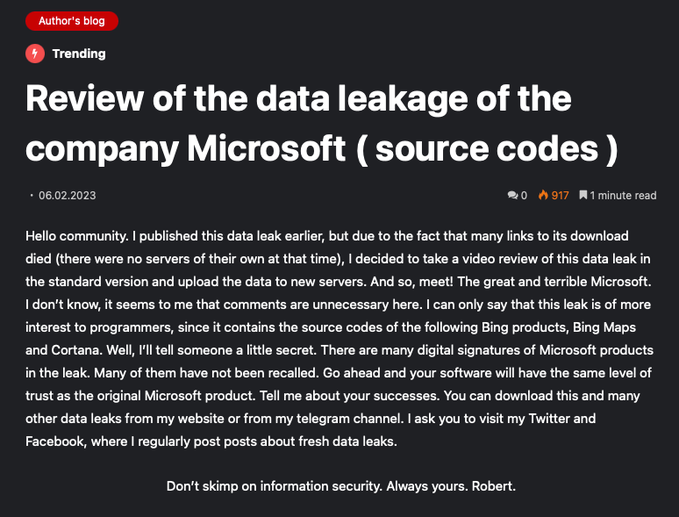
Task: Click the comments speech bubble icon
Action: coord(513,195)
